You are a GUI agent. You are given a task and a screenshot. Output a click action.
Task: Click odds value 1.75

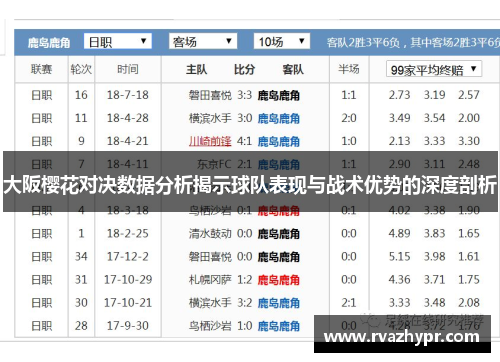tap(469, 279)
